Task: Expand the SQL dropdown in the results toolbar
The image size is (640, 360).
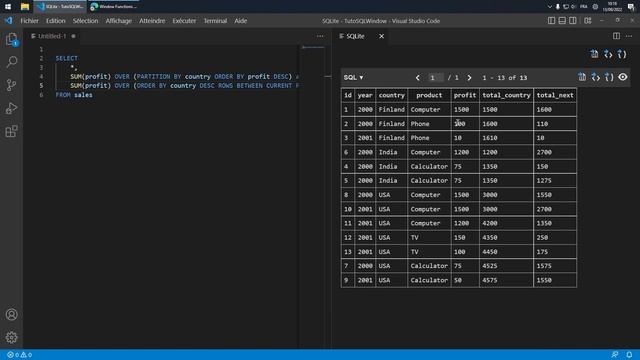Action: tap(353, 78)
